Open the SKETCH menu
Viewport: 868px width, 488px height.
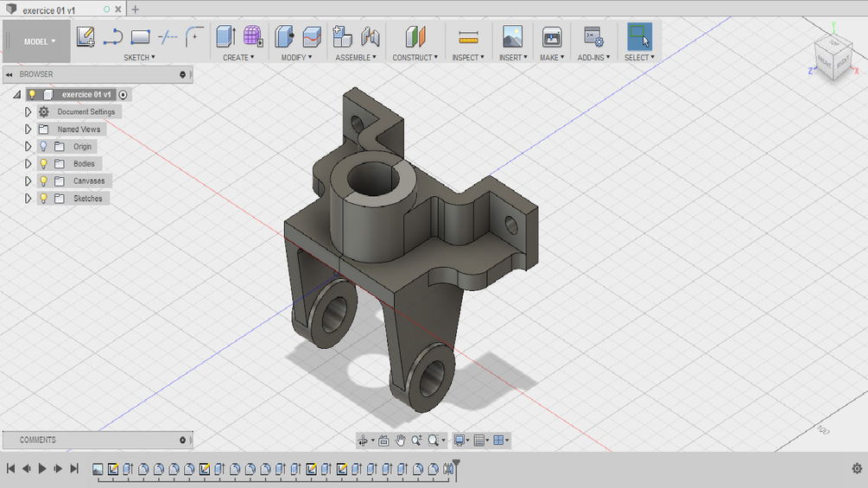click(x=140, y=58)
